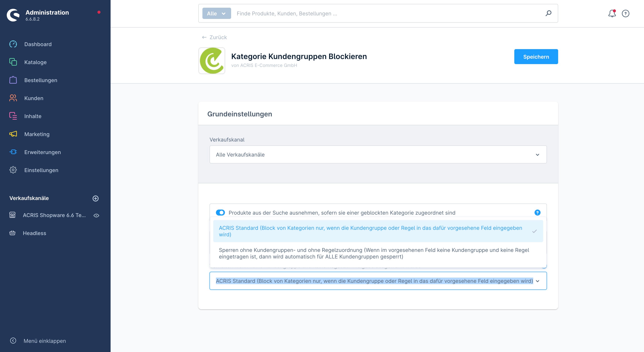
Task: Click the Administration title text
Action: pos(47,13)
